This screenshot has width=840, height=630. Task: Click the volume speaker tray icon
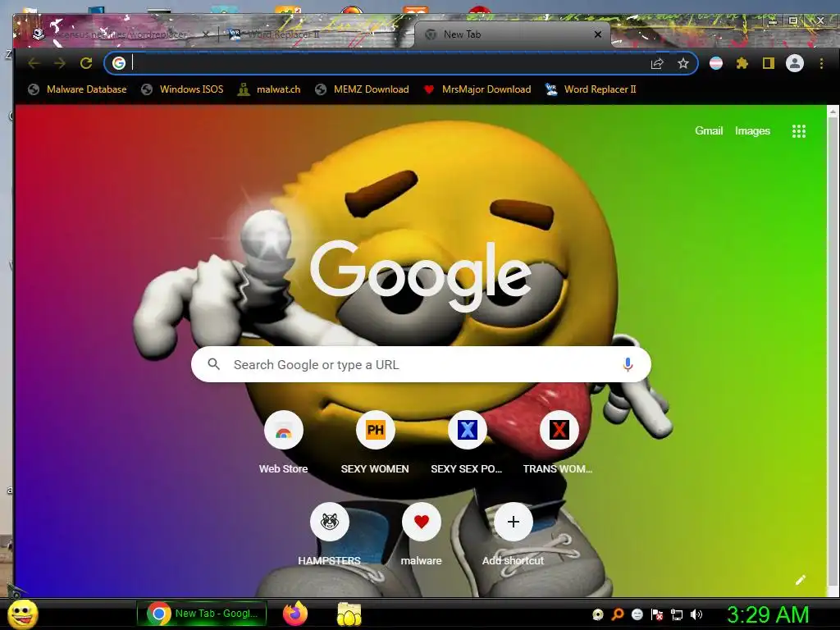(x=696, y=614)
